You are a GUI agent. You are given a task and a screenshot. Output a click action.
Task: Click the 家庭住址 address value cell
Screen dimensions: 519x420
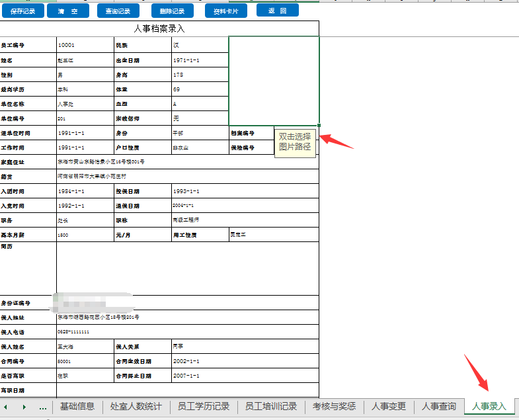point(188,162)
